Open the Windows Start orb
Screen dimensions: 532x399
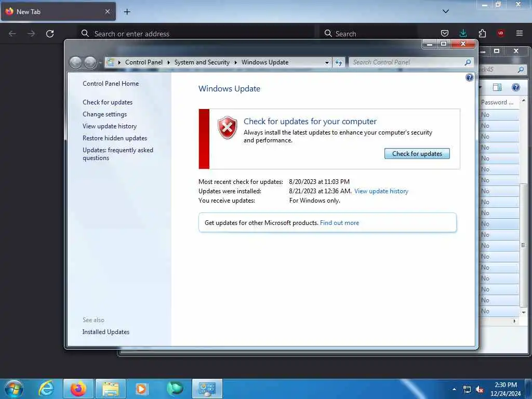[14, 389]
